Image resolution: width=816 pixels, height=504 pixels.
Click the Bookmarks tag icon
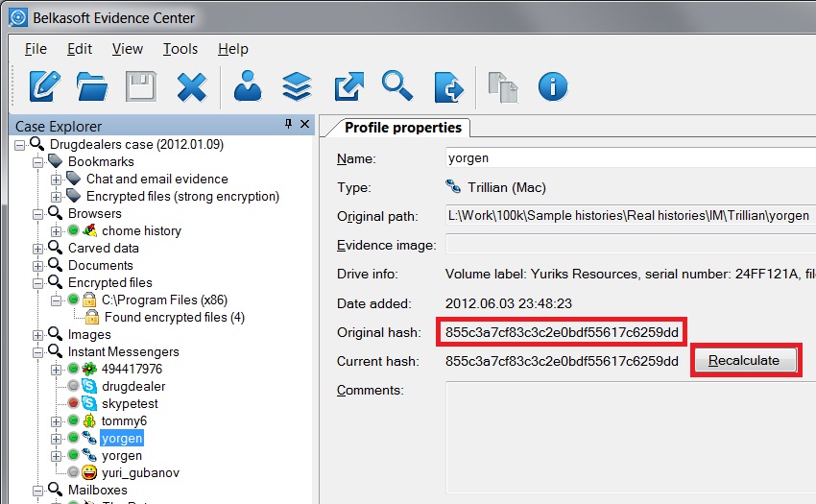point(55,161)
